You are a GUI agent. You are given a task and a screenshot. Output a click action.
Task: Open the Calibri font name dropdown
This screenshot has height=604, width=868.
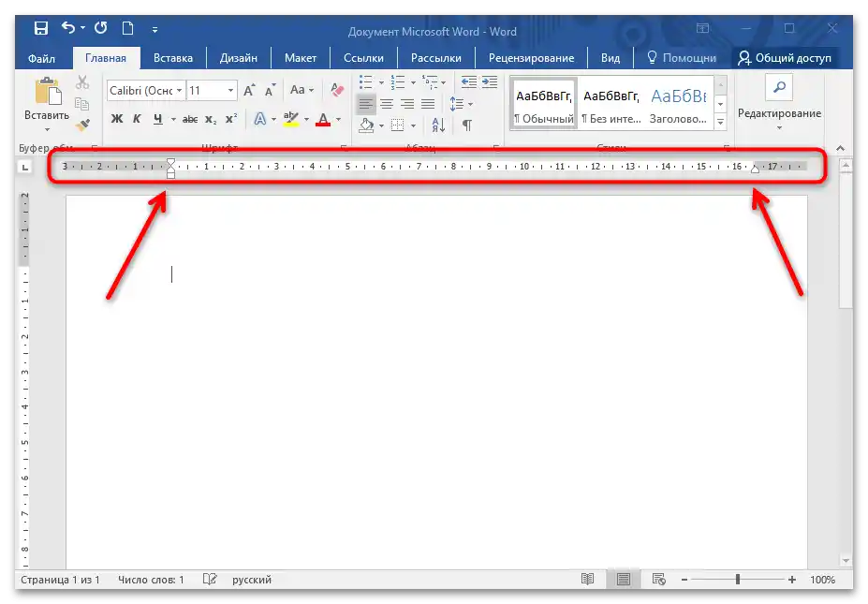click(179, 90)
